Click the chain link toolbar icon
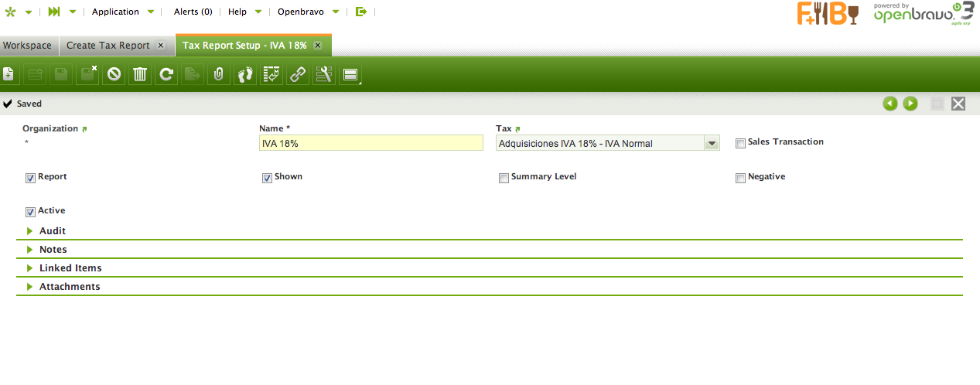Viewport: 980px width, 385px height. click(298, 75)
